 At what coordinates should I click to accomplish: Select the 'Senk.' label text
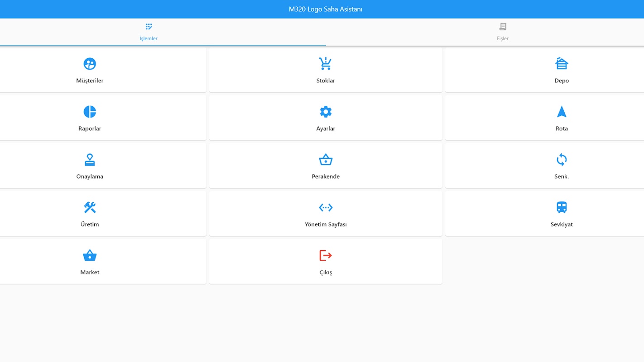[562, 176]
